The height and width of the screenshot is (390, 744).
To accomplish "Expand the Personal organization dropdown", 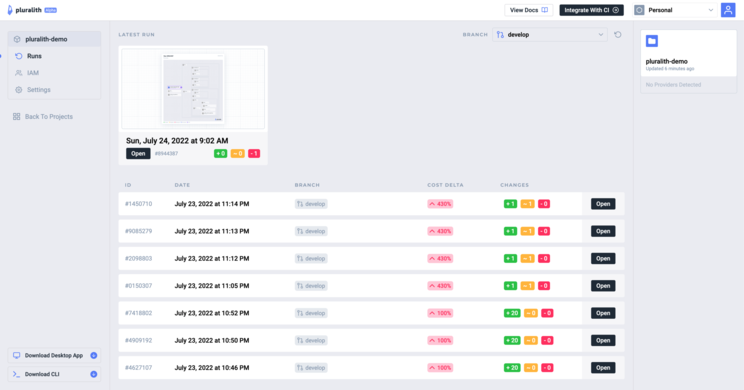I will pos(675,10).
